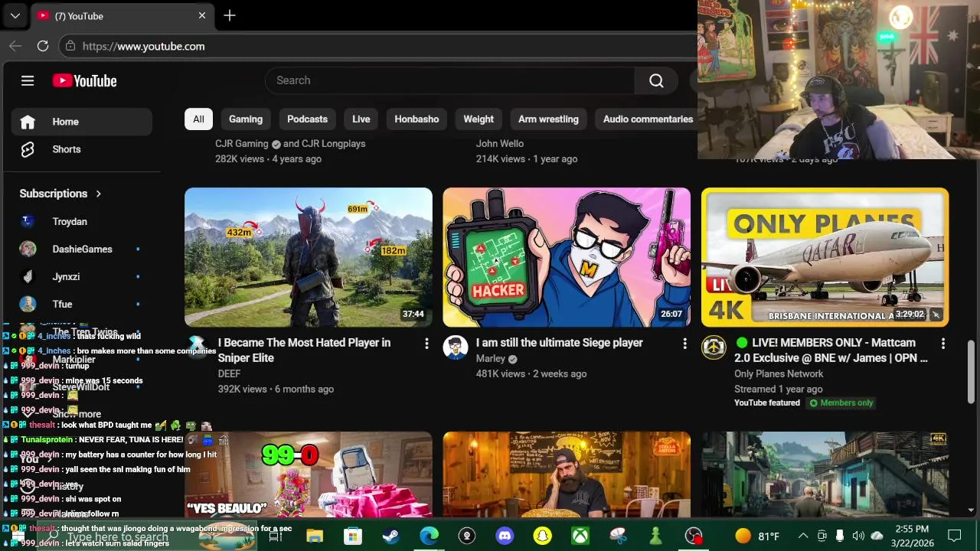Click the YouTube logo
The image size is (980, 551).
tap(84, 80)
